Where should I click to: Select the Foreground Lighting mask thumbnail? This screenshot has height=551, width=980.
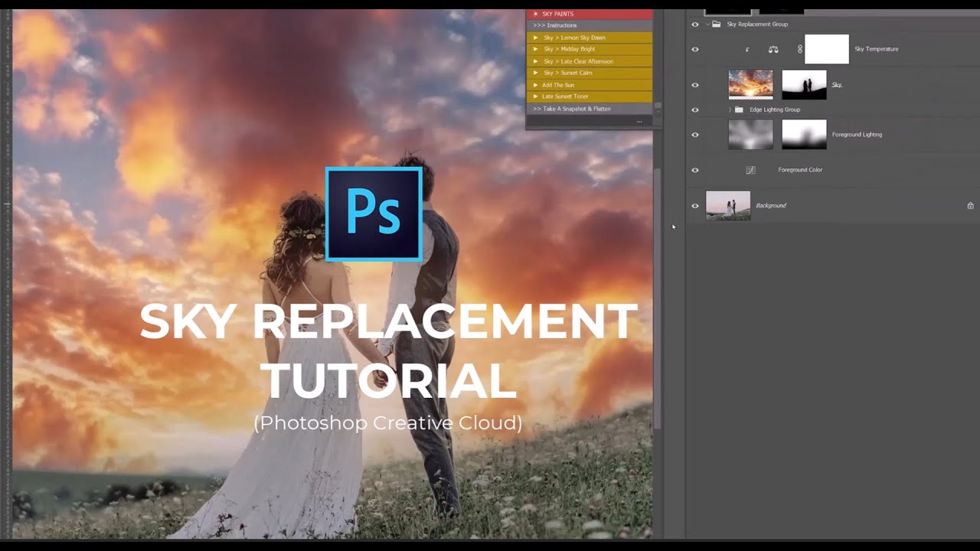804,135
